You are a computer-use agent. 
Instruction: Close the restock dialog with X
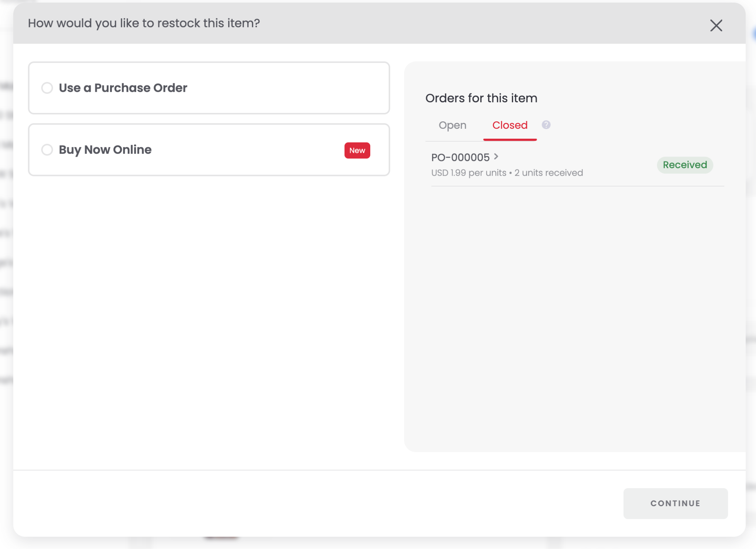(716, 25)
